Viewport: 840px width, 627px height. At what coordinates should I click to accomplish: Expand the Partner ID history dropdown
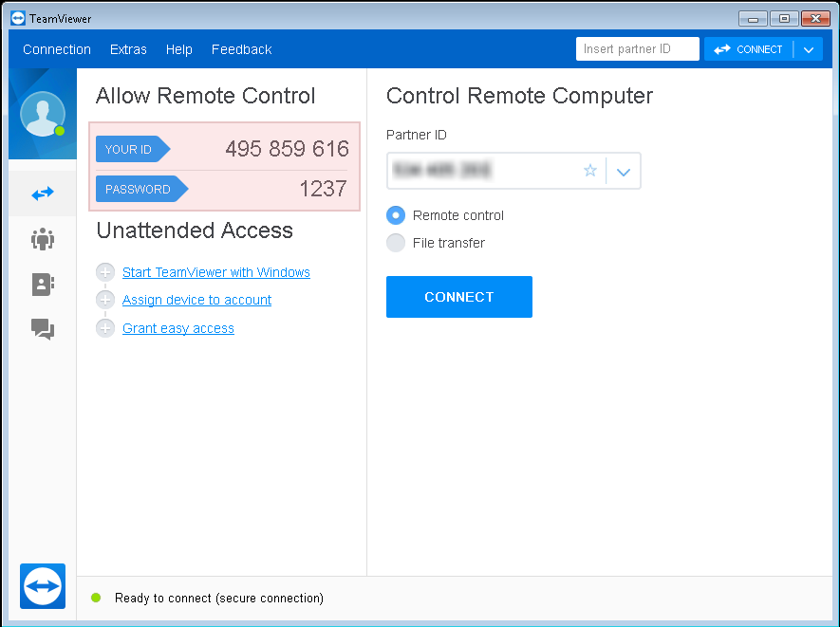[623, 172]
